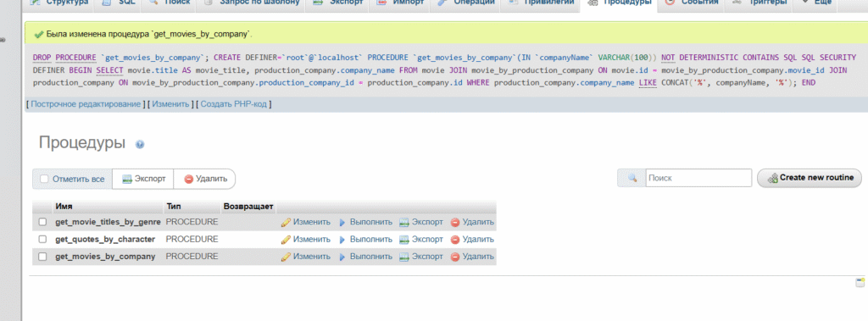Export the get_movies_by_company procedure
Viewport: 868px width, 321px height.
tap(421, 257)
